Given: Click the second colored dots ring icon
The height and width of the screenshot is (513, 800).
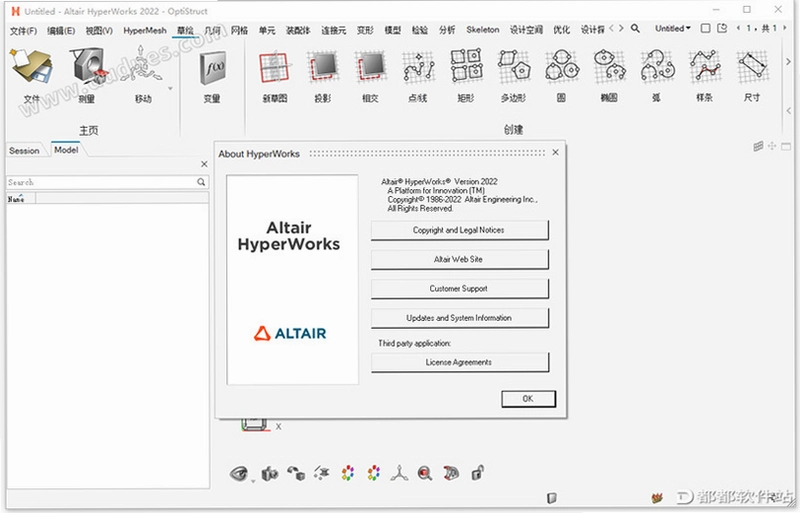Looking at the screenshot, I should point(373,473).
